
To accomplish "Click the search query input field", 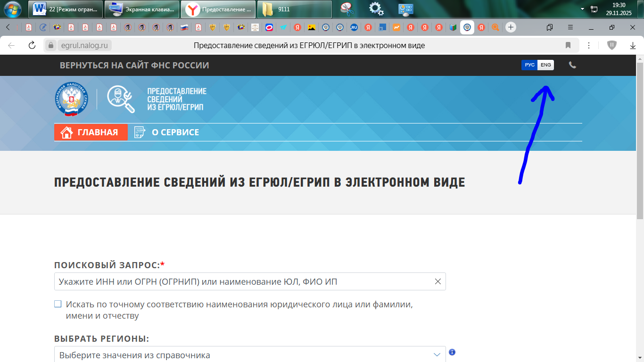I will [236, 281].
